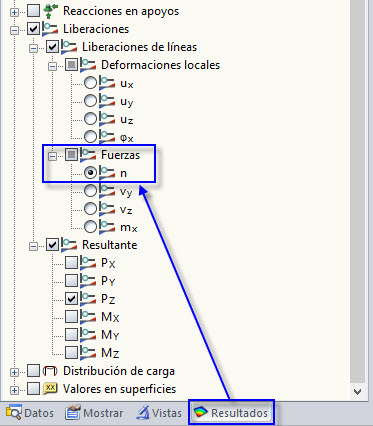Screen dimensions: 373x426
Task: Open the Resultados tab
Action: pos(231,413)
